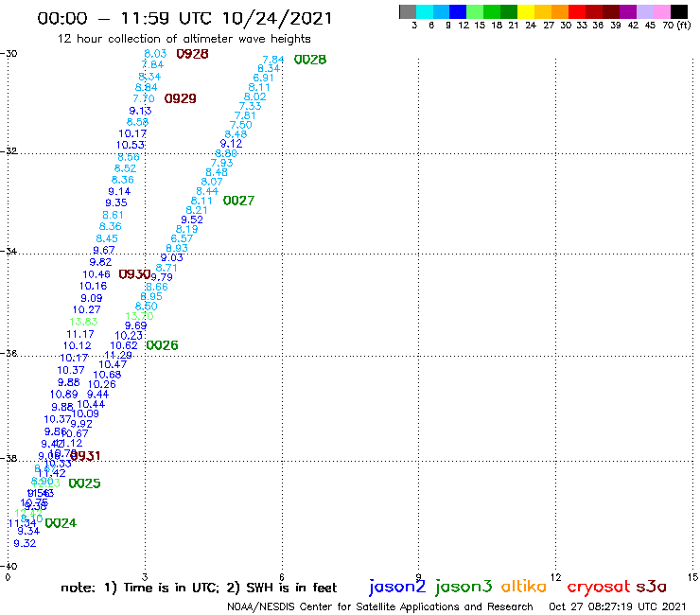Click the jason2 satellite legend label

(x=397, y=587)
